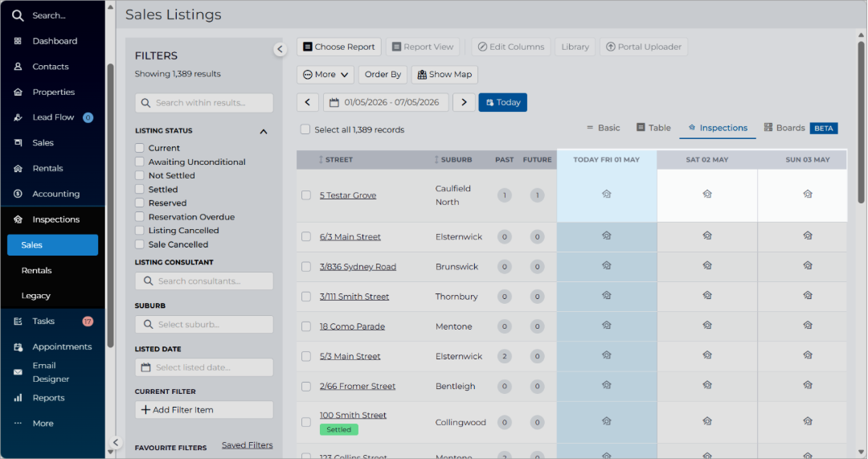Screen dimensions: 868x459
Task: Add inspection for 5 Testar Grove on Saturday
Action: click(707, 195)
